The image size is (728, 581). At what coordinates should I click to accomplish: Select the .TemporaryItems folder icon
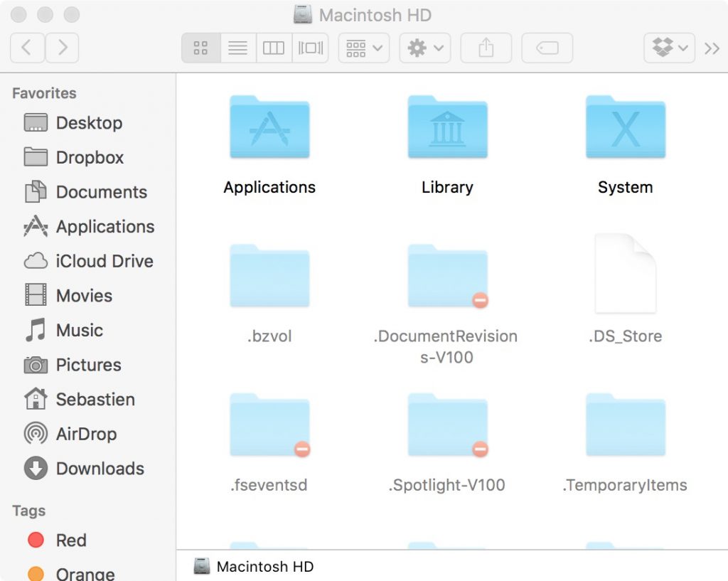click(x=626, y=425)
